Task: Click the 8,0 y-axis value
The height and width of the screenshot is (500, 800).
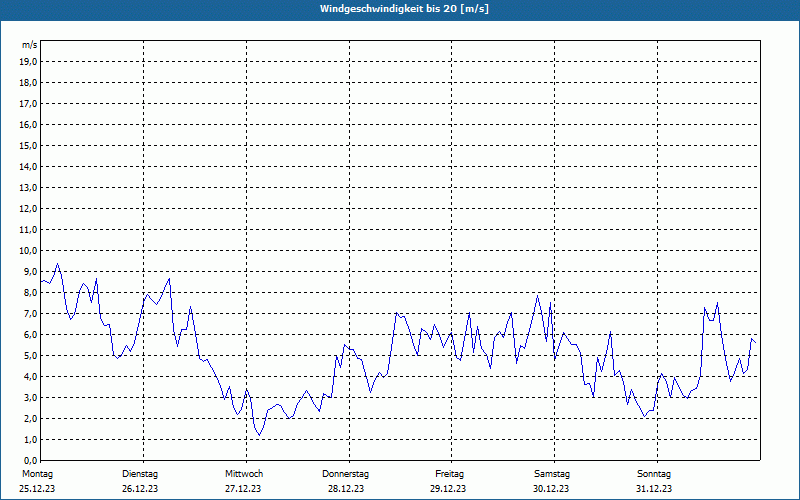Action: [x=30, y=292]
